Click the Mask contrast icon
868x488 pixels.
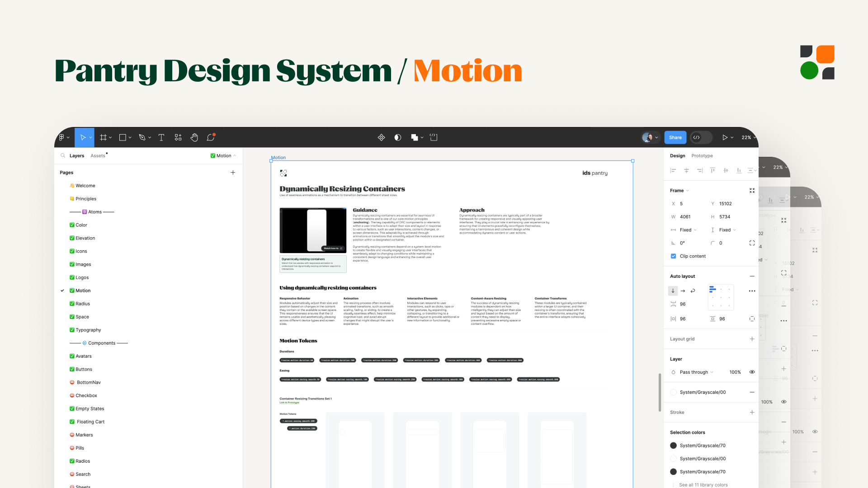click(x=398, y=137)
